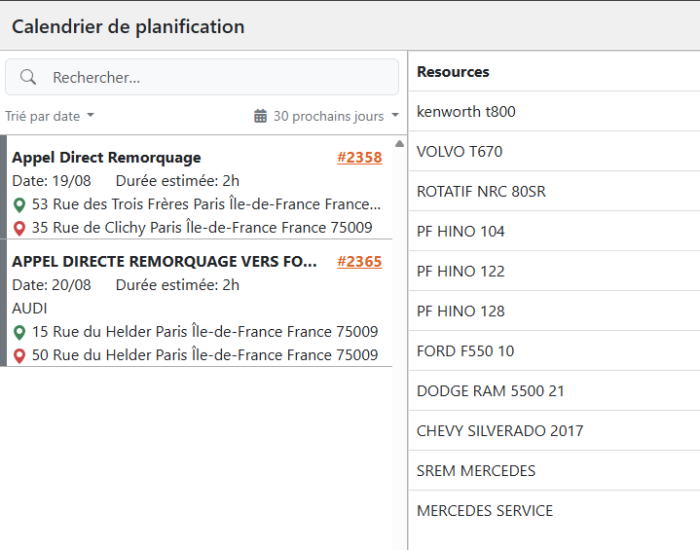Click red destination pin for Rue de Clichy

[19, 228]
